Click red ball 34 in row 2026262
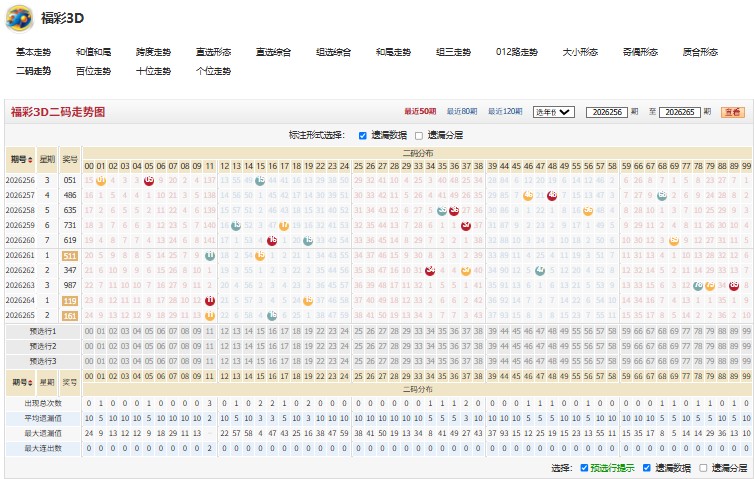 pyautogui.click(x=430, y=271)
